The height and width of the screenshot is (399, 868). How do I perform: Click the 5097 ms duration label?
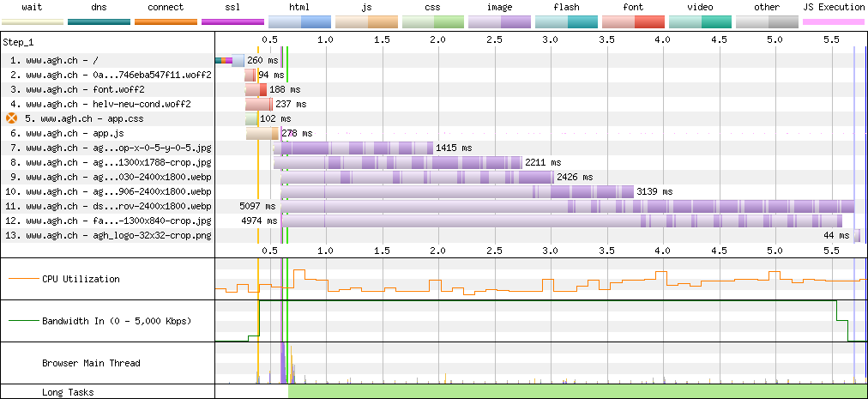coord(257,206)
